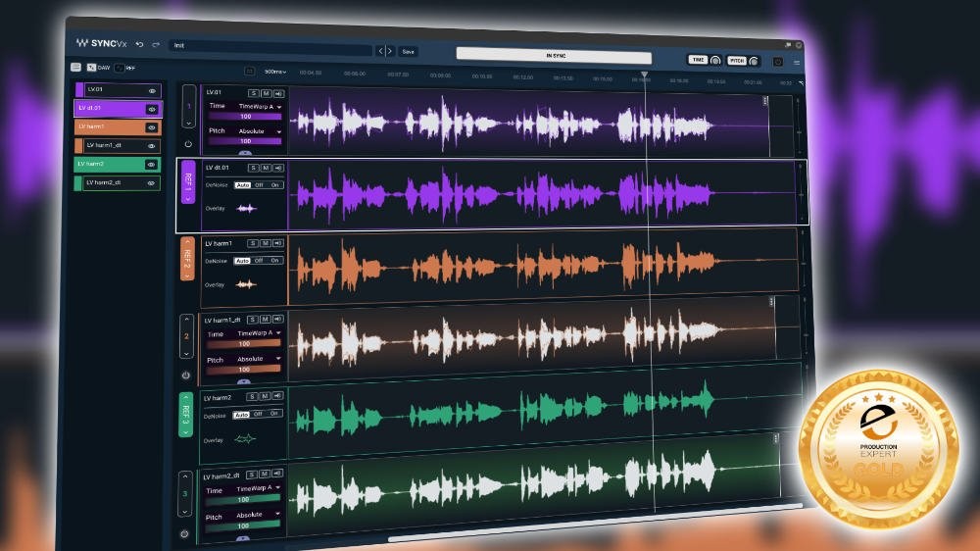Select LV harm2_dt in track list
The width and height of the screenshot is (980, 551).
coord(117,183)
